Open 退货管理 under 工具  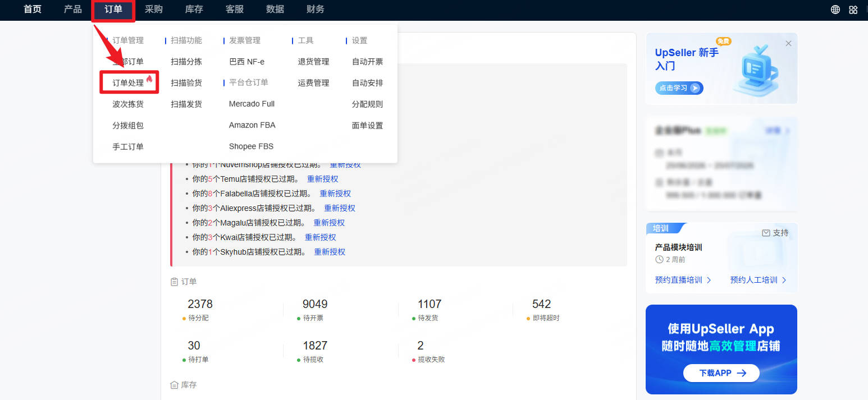[313, 62]
